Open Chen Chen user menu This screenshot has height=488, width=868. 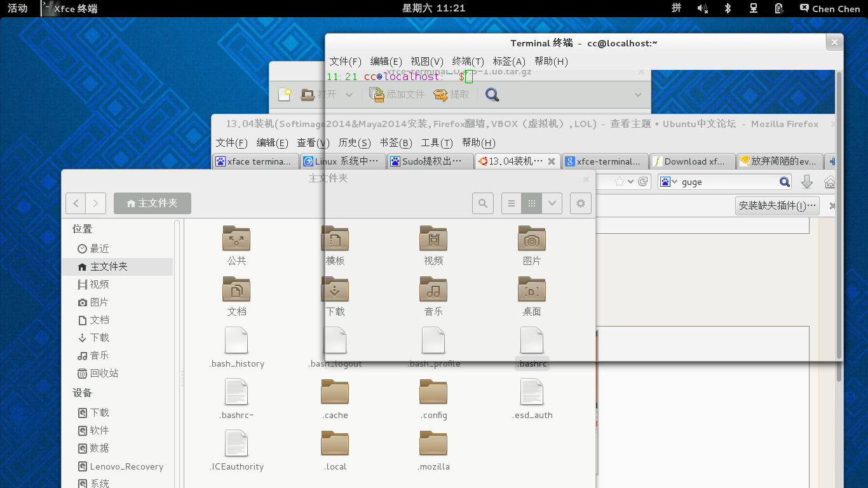tap(831, 8)
